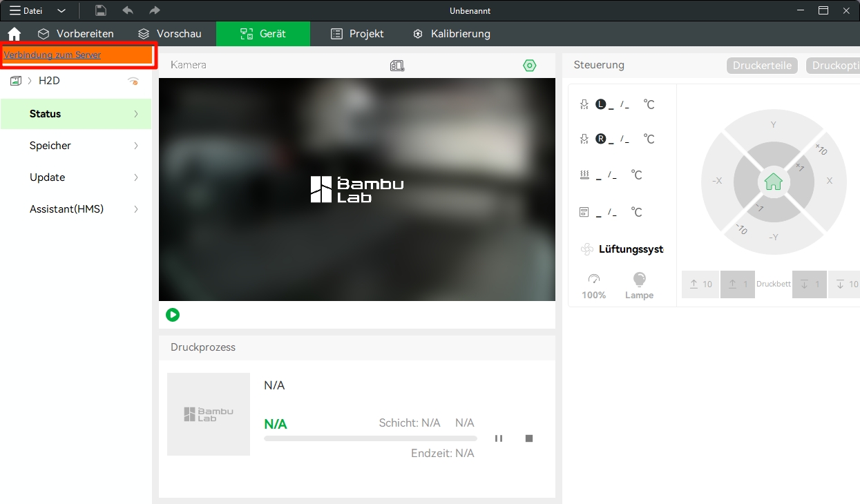
Task: Stop the print job
Action: pos(529,438)
